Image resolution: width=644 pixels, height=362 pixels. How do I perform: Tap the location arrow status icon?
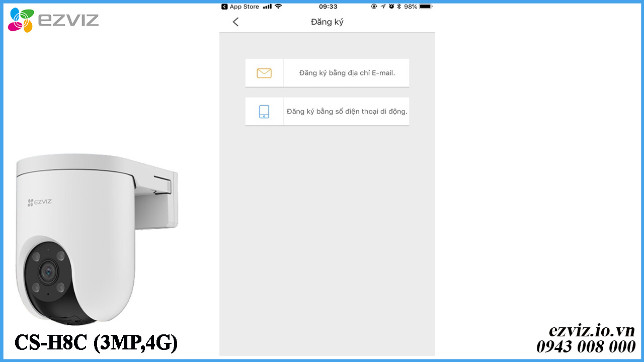383,7
